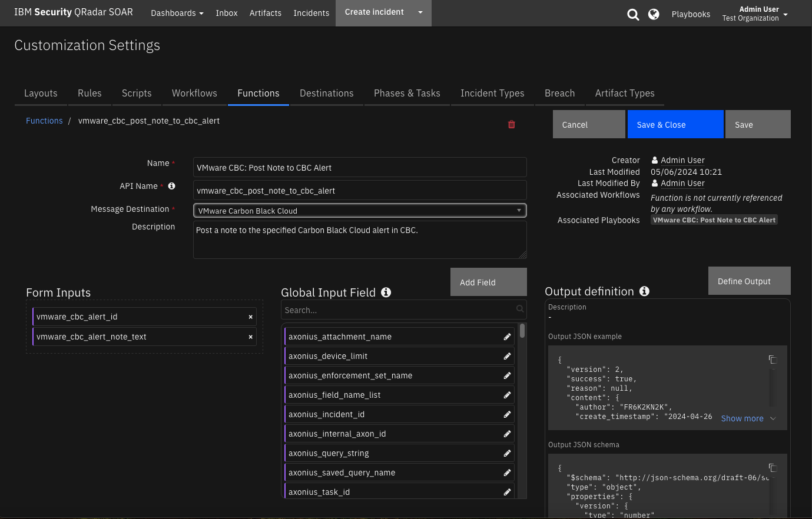
Task: Click the global input fields list scrollbar
Action: 522,330
